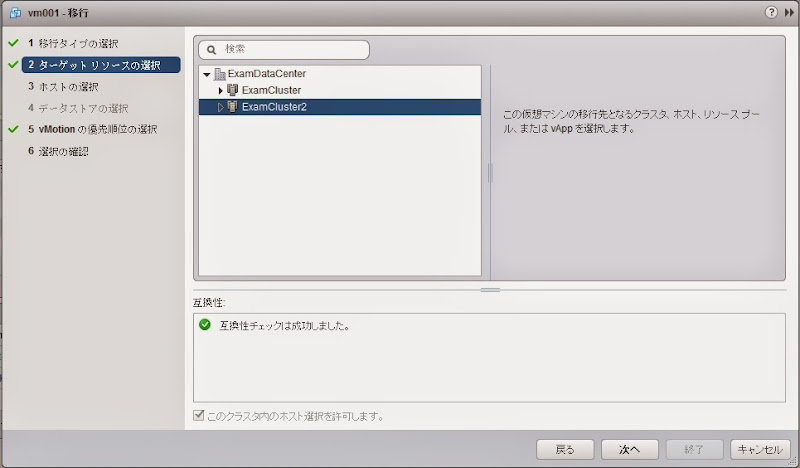Select ExamCluster2 in the tree
Image resolution: width=800 pixels, height=468 pixels.
274,107
